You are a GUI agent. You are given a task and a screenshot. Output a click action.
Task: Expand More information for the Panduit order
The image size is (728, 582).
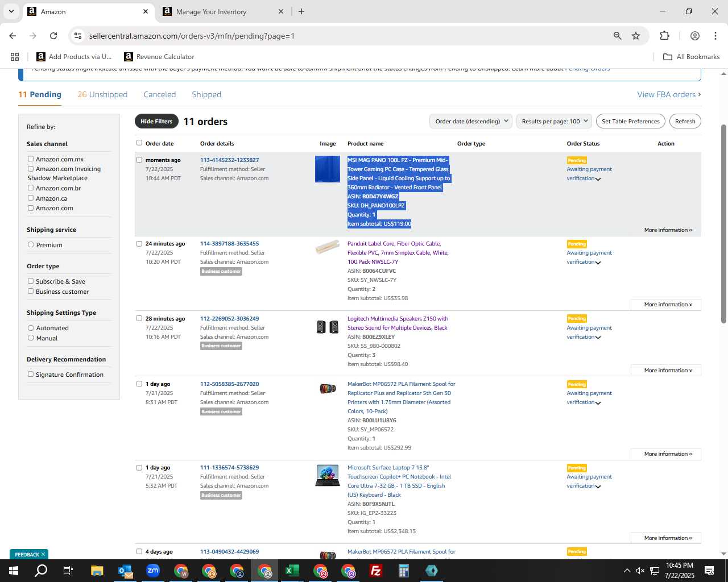tap(666, 305)
